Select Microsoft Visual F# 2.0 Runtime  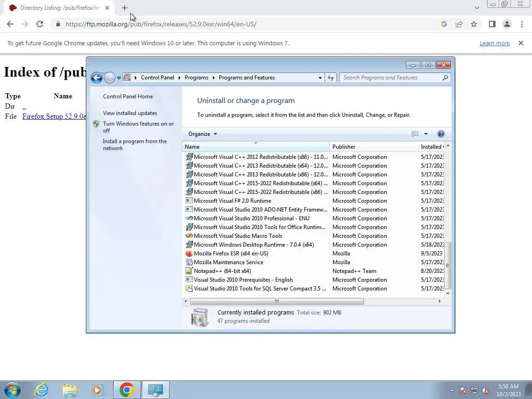[x=232, y=201]
